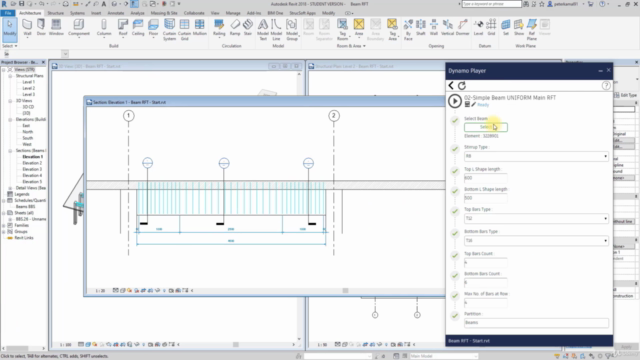The image size is (640, 360).
Task: Open the Component tool
Action: pyautogui.click(x=79, y=28)
